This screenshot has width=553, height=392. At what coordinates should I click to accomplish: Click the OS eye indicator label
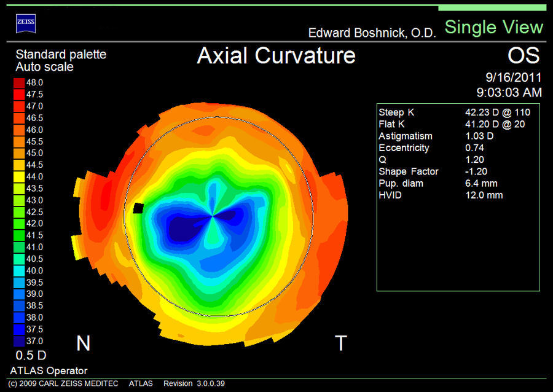pyautogui.click(x=524, y=56)
